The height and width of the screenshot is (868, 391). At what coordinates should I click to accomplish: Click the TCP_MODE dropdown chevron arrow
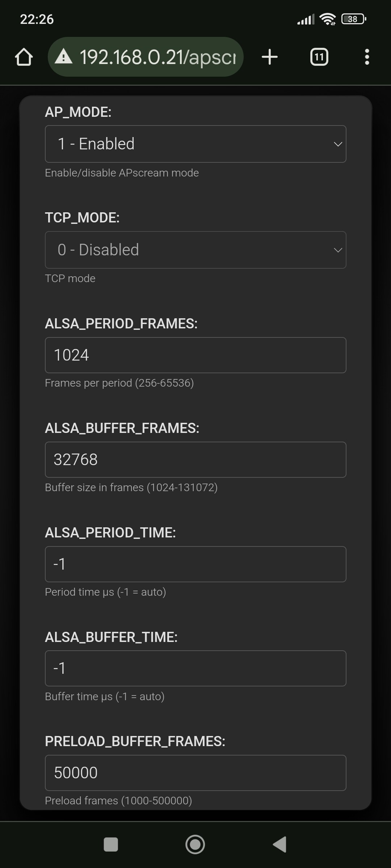click(338, 250)
